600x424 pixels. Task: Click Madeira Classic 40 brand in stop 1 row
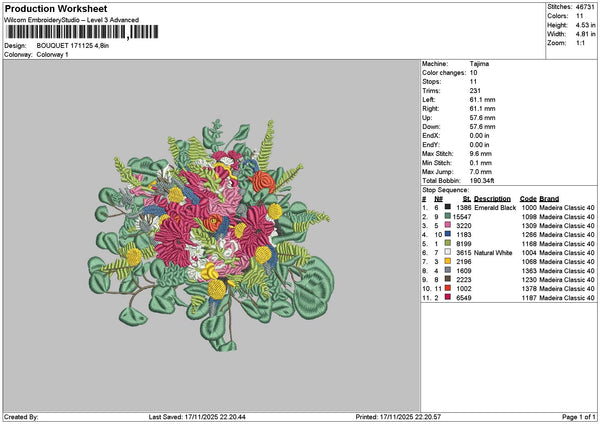click(x=567, y=208)
